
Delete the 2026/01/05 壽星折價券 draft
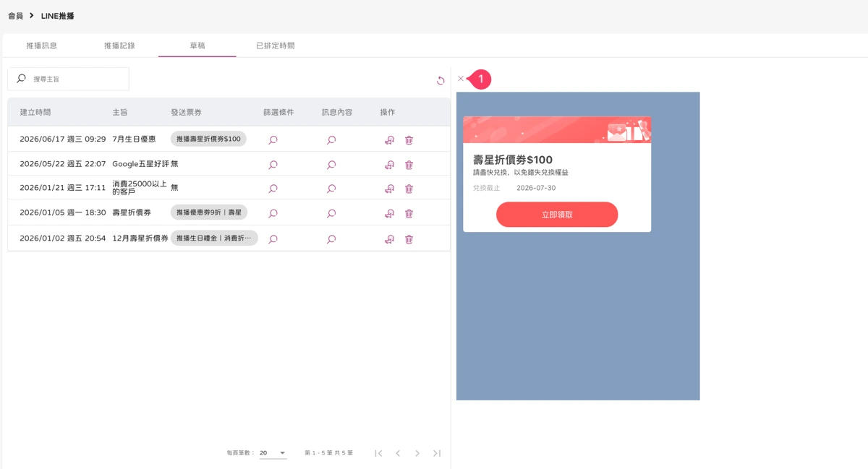coord(409,213)
